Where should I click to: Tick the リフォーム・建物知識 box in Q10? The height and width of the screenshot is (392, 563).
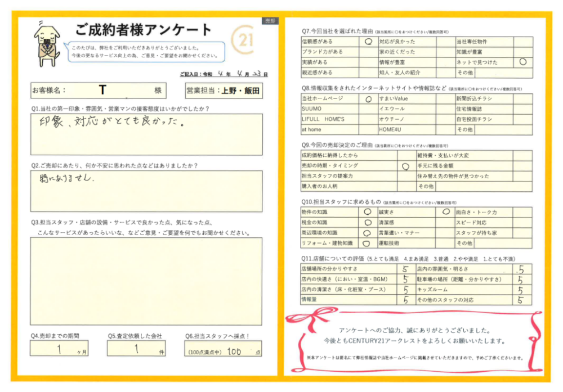(367, 244)
